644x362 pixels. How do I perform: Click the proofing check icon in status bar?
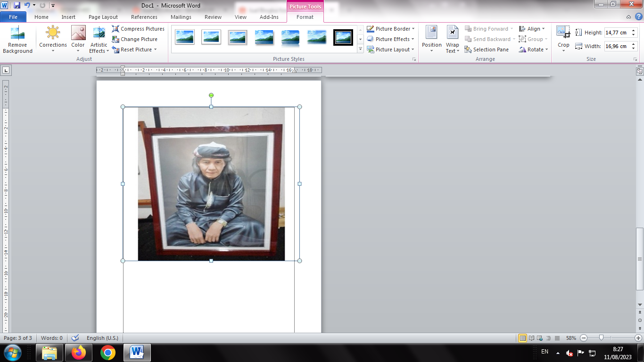pos(75,338)
